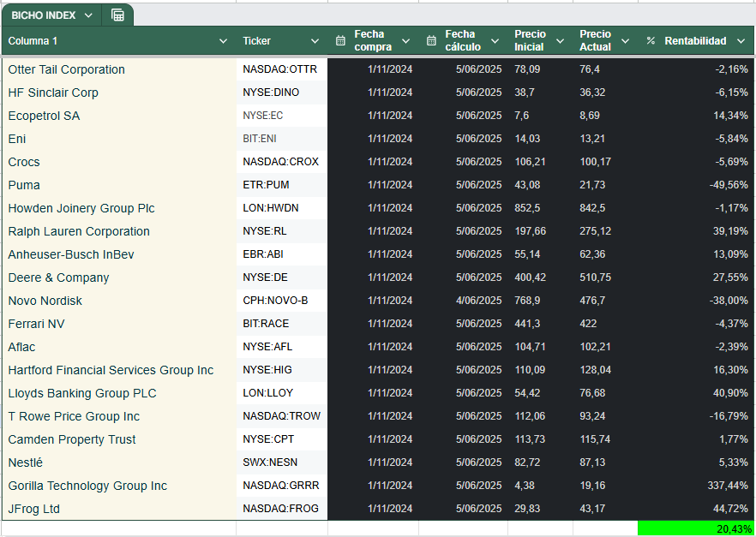This screenshot has width=756, height=537.
Task: Open BICHO INDEX table options chevron
Action: (88, 15)
